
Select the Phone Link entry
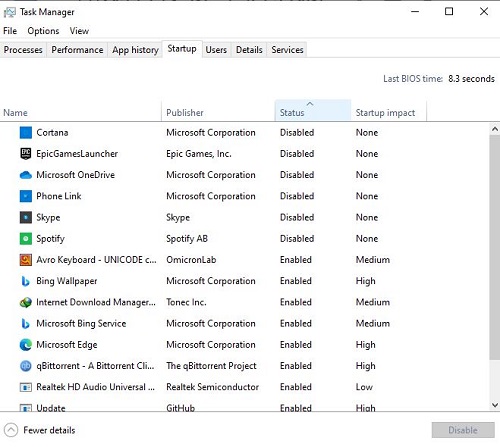(x=59, y=196)
